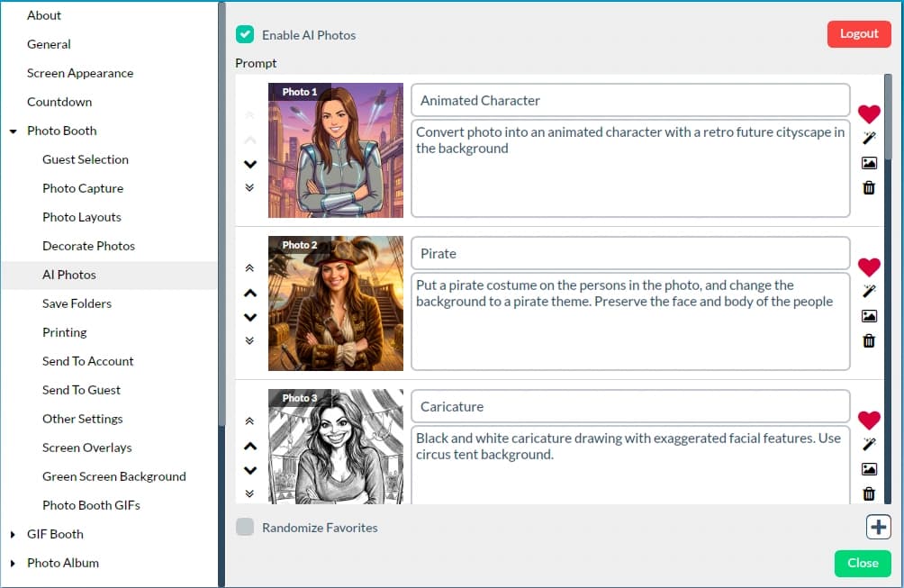The width and height of the screenshot is (904, 588).
Task: Go to Screen Appearance settings
Action: pos(80,73)
